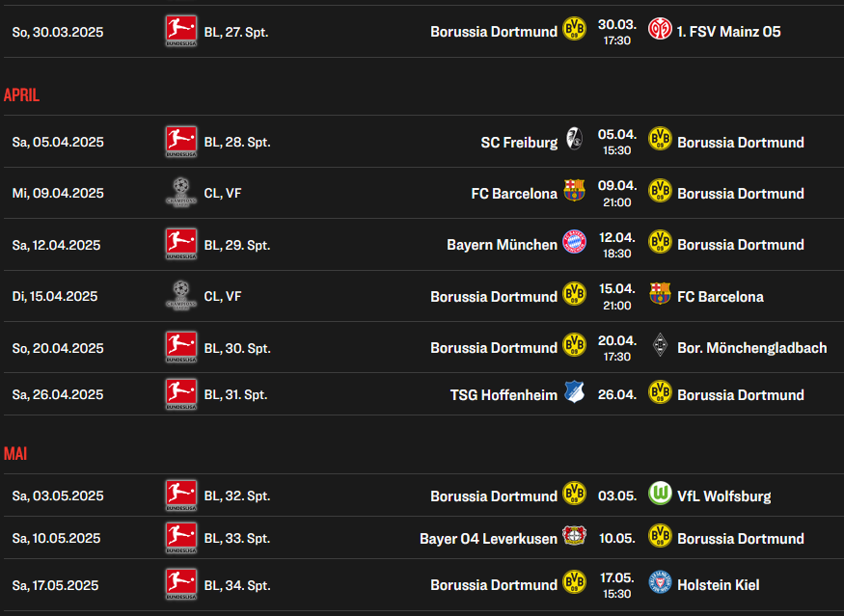The image size is (844, 616).
Task: Click the BVB logo in the 20.04. match
Action: pos(574,345)
